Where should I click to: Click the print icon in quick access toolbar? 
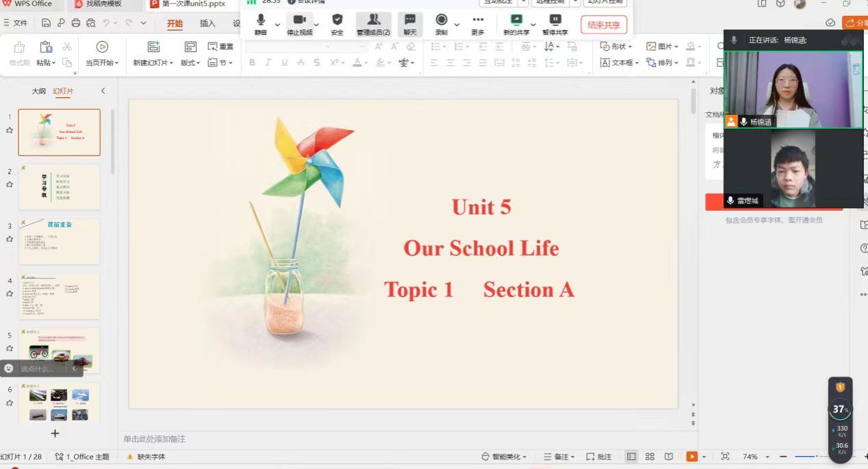76,23
